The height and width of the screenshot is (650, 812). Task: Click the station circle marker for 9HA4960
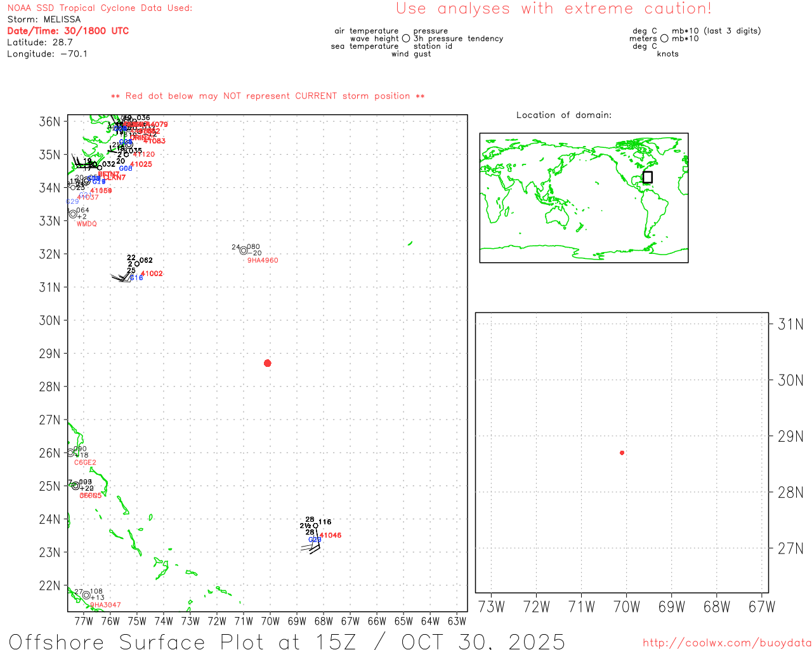(x=244, y=251)
